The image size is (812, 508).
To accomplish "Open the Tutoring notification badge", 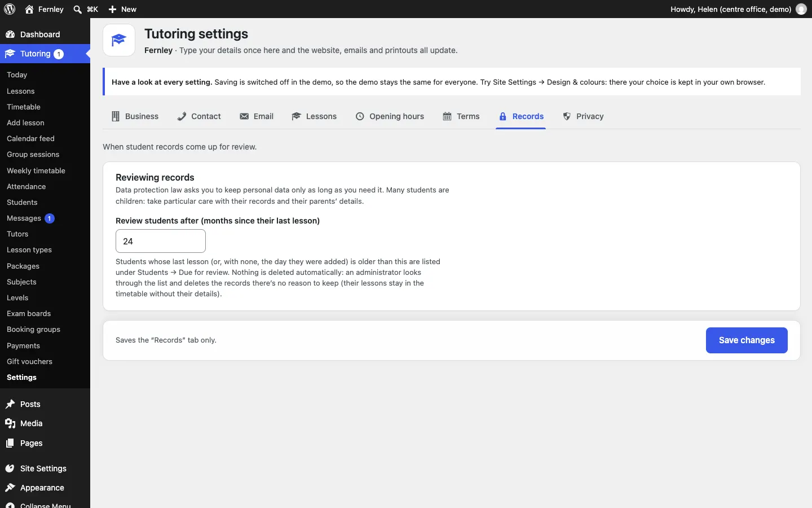I will point(59,54).
